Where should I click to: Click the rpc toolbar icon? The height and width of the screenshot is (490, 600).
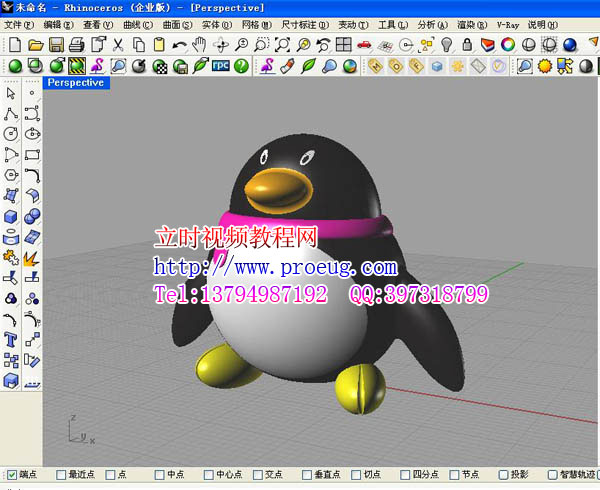pyautogui.click(x=221, y=65)
